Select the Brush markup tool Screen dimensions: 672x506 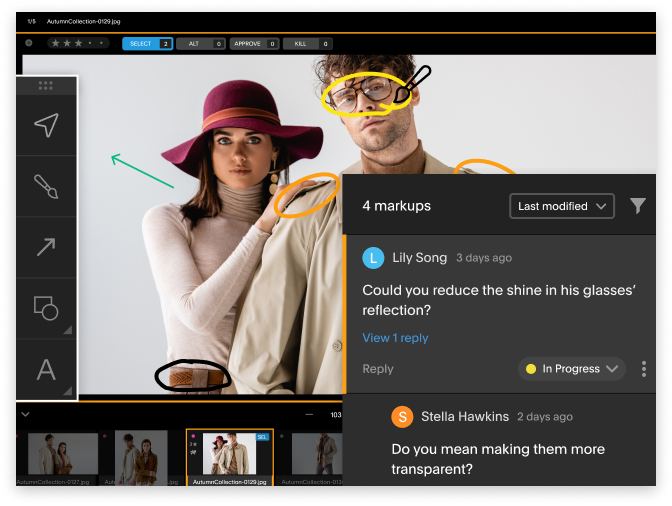tap(46, 186)
